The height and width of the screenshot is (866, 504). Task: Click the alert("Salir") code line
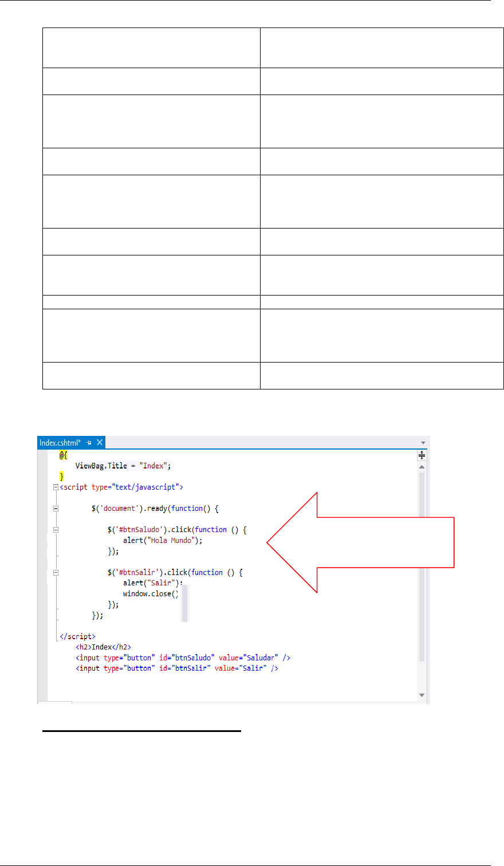point(152,583)
